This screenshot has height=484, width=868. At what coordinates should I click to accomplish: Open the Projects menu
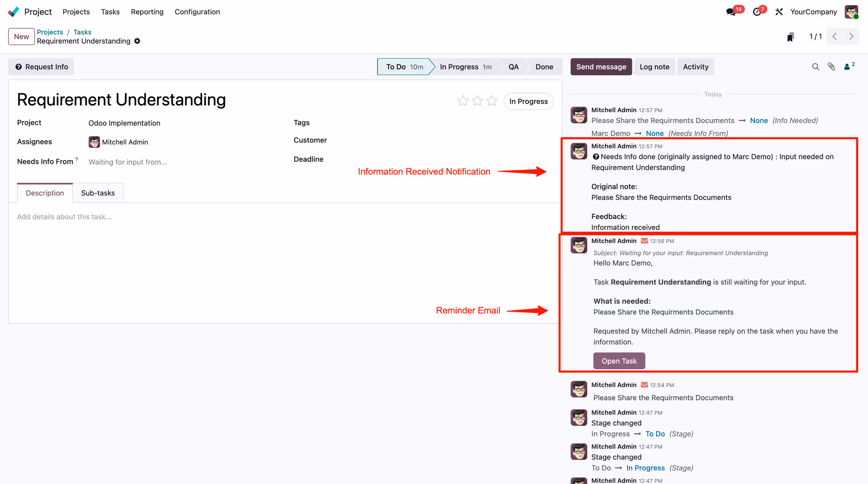tap(76, 12)
